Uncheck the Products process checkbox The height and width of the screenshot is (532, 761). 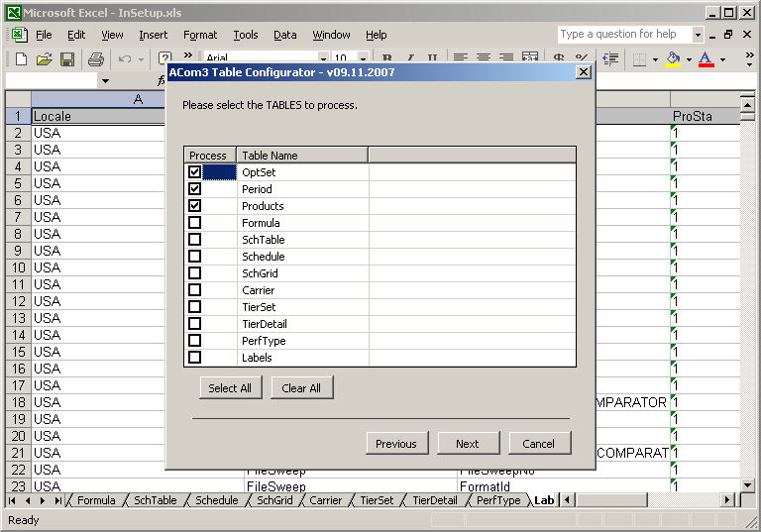click(x=194, y=205)
